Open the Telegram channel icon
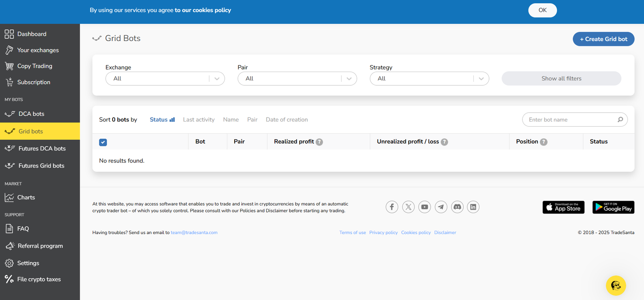Image resolution: width=644 pixels, height=300 pixels. tap(441, 207)
